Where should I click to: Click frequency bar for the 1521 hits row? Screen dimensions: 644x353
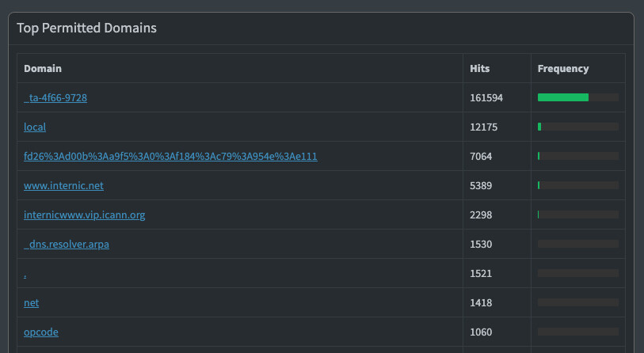pyautogui.click(x=578, y=273)
